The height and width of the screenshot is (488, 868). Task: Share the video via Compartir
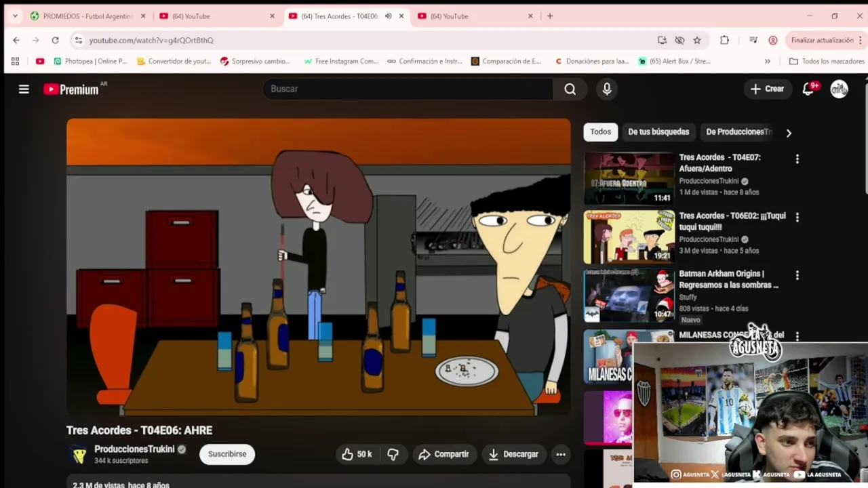click(443, 454)
